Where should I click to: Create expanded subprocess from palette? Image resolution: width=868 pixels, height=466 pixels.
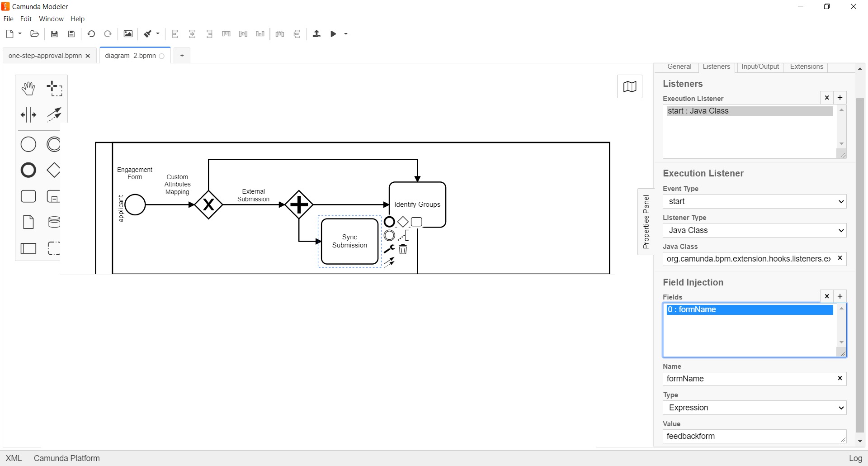[x=53, y=196]
